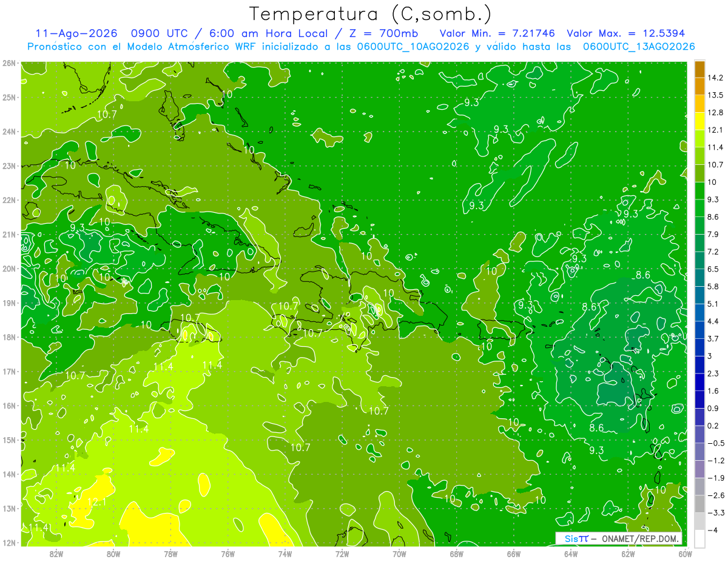Click the '7.9' label on the color scale
728x562 pixels.
(x=713, y=234)
